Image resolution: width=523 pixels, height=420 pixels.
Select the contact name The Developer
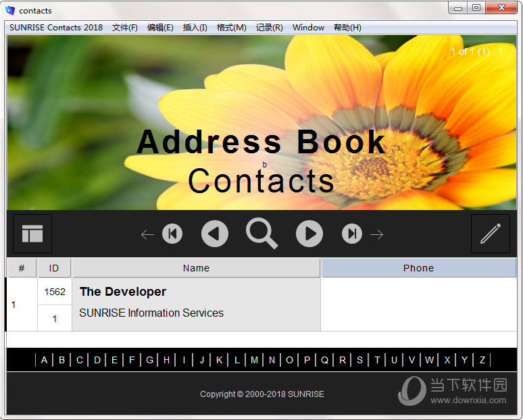tap(123, 292)
